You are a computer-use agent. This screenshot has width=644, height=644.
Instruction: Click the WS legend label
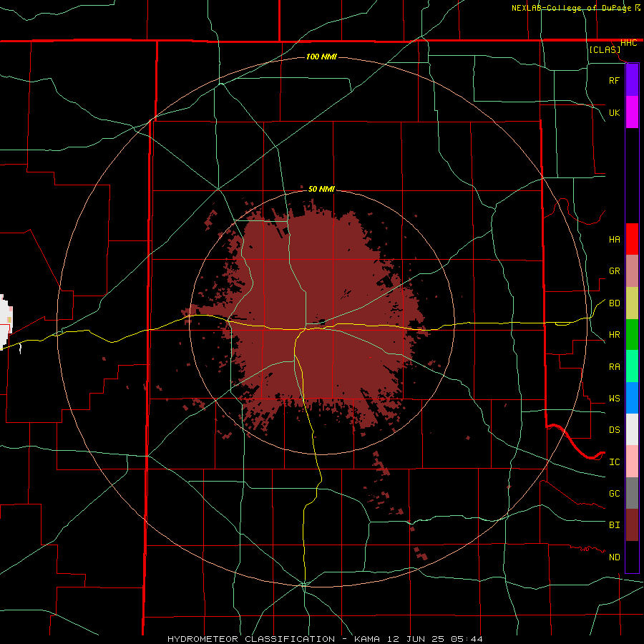[x=614, y=399]
